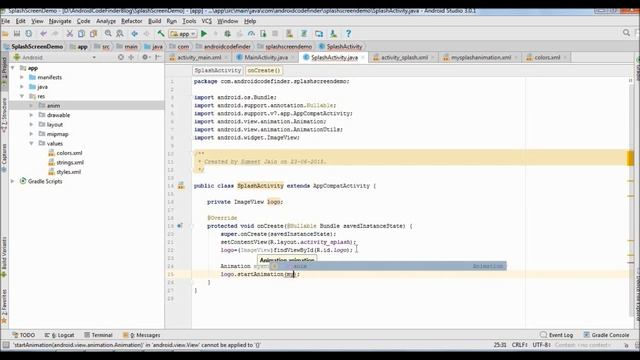Collapse the values folder arrow
The image size is (640, 360).
[31, 143]
